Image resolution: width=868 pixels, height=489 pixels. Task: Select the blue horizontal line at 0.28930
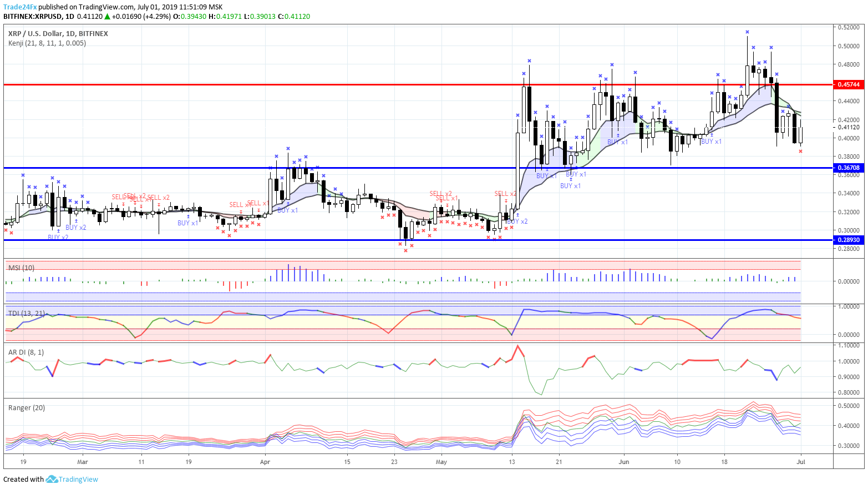coord(418,240)
